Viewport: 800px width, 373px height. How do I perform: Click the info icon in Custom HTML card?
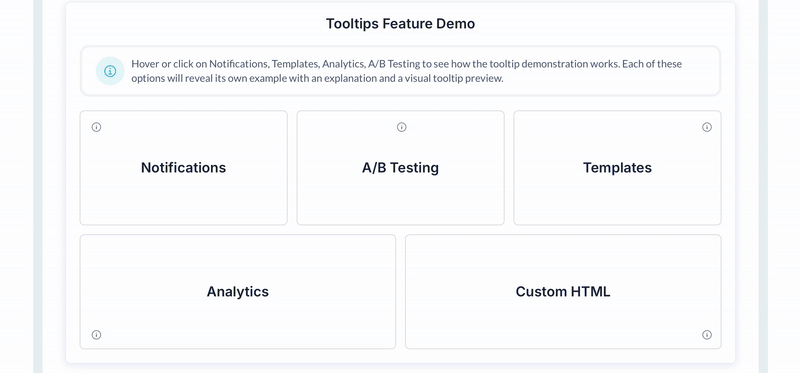[x=707, y=335]
